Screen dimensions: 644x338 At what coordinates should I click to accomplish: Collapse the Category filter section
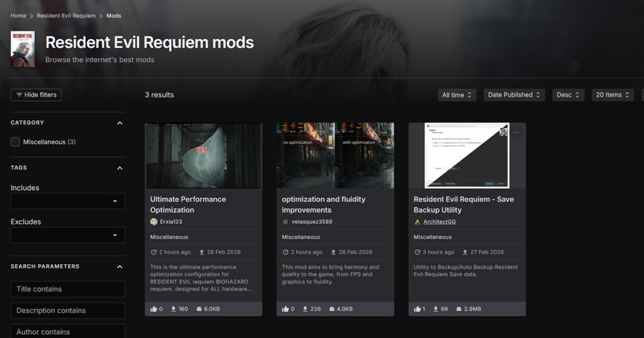[119, 123]
